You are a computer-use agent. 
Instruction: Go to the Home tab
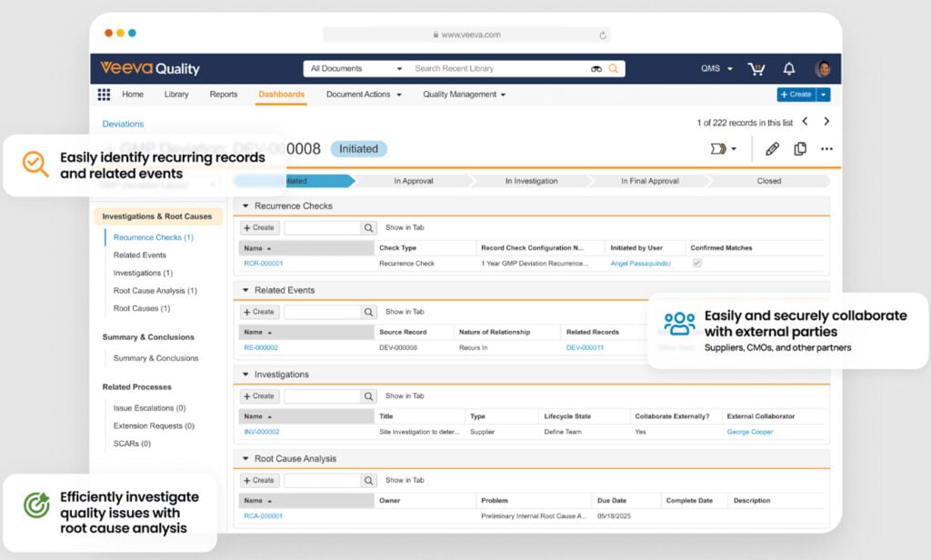tap(133, 95)
